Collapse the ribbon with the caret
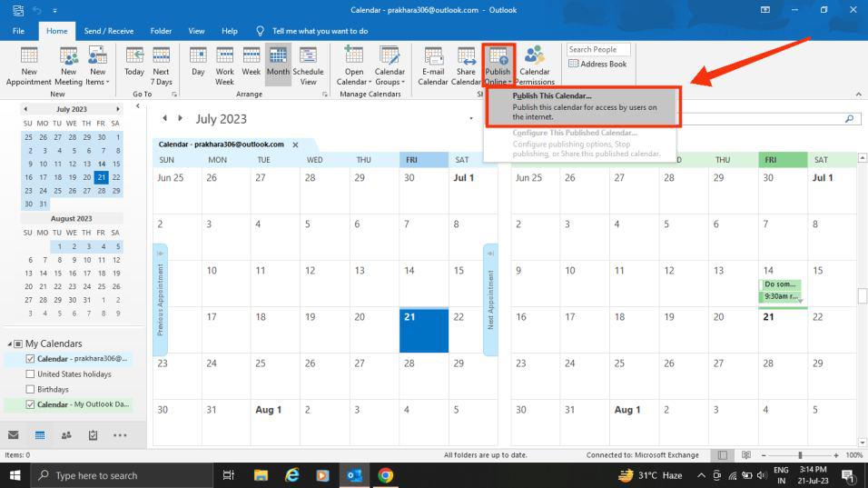The image size is (868, 488). (858, 95)
